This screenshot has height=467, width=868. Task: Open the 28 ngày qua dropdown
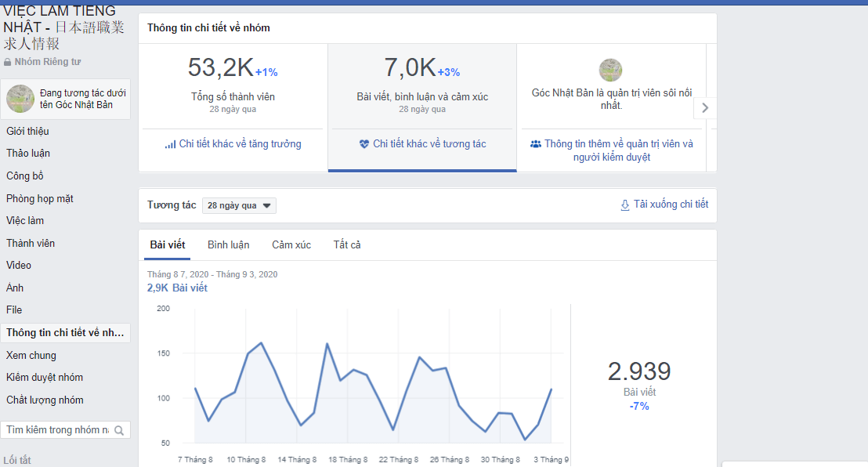pos(239,206)
